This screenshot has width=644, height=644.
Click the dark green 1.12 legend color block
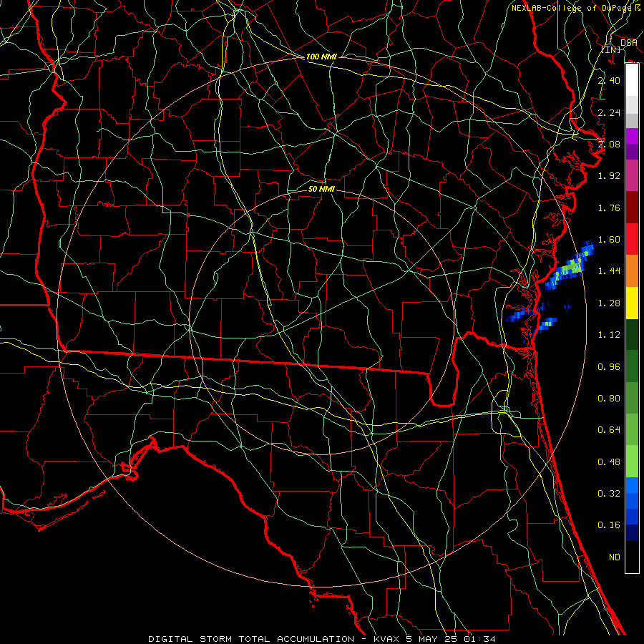pos(632,335)
